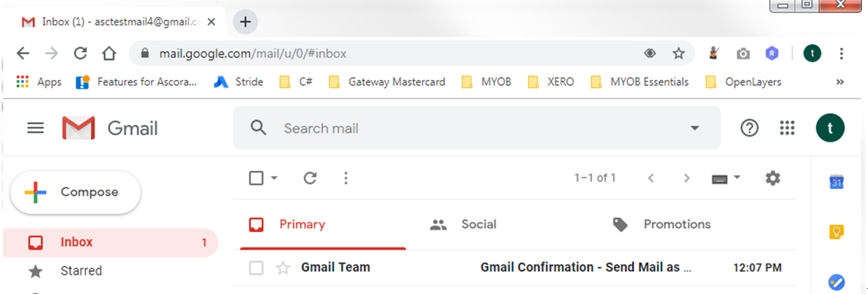The height and width of the screenshot is (294, 868).
Task: Open the select dropdown arrow beside checkbox
Action: click(x=273, y=178)
